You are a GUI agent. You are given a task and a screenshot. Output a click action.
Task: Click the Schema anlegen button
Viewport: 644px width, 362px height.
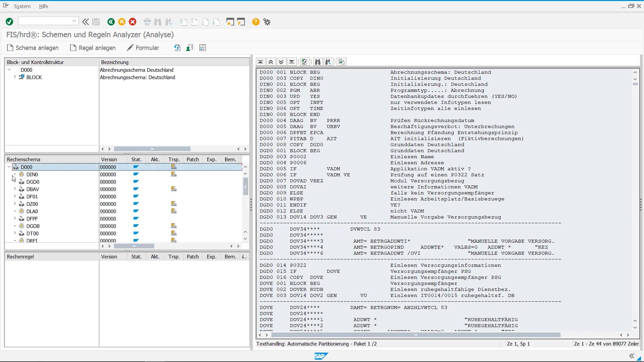(33, 48)
